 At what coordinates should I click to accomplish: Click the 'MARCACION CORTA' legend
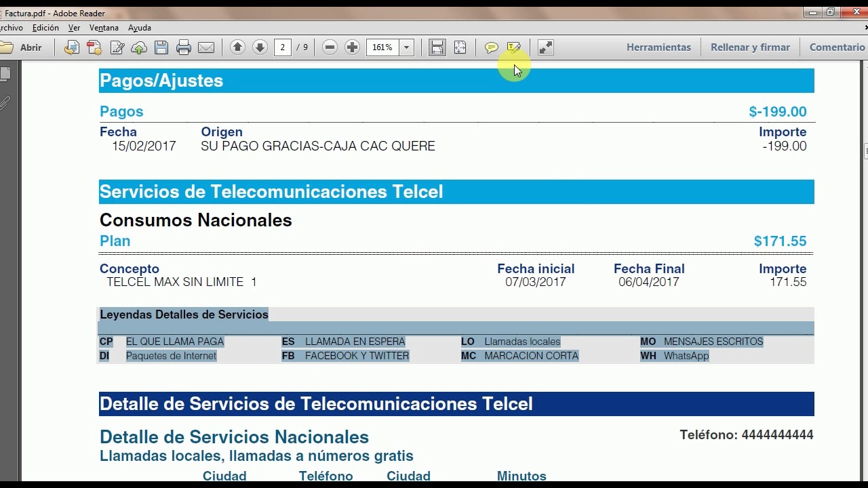point(532,356)
